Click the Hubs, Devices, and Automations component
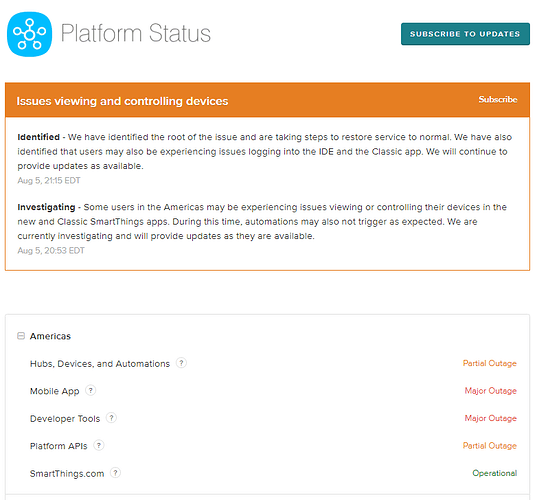Image resolution: width=537 pixels, height=500 pixels. pos(100,363)
